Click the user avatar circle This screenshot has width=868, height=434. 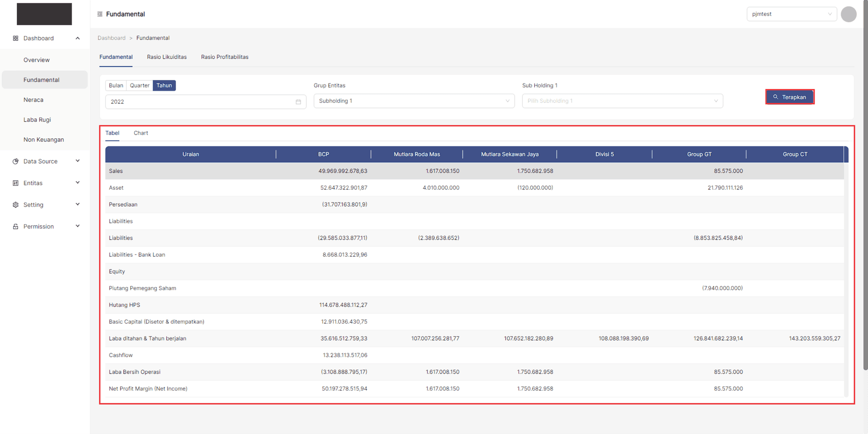click(848, 14)
